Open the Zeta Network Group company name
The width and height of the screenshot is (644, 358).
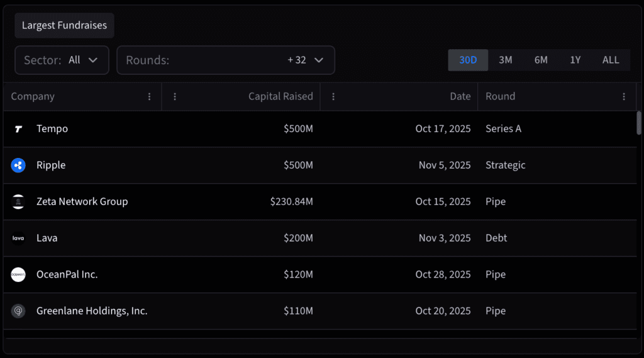click(x=82, y=202)
